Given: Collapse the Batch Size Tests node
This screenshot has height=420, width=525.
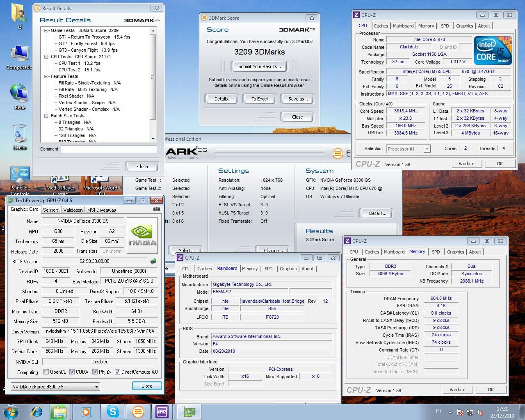Looking at the screenshot, I should pos(46,116).
